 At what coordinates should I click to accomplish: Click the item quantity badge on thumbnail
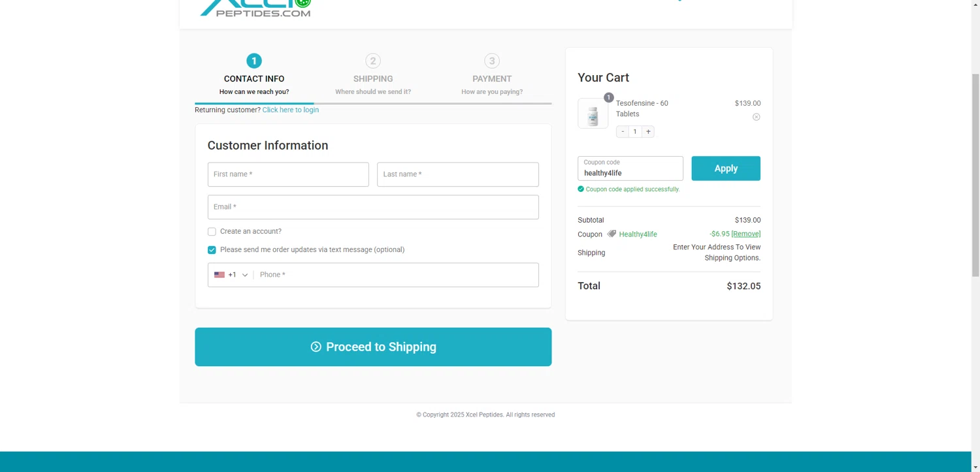(608, 97)
